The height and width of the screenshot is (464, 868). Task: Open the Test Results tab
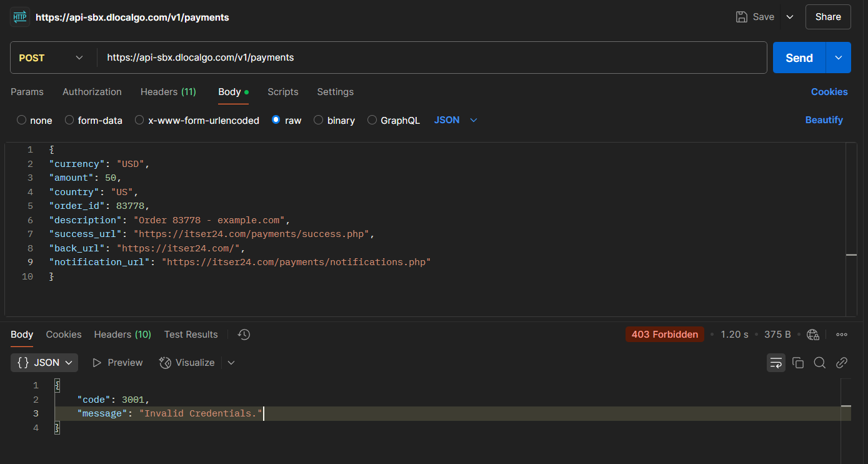point(191,335)
